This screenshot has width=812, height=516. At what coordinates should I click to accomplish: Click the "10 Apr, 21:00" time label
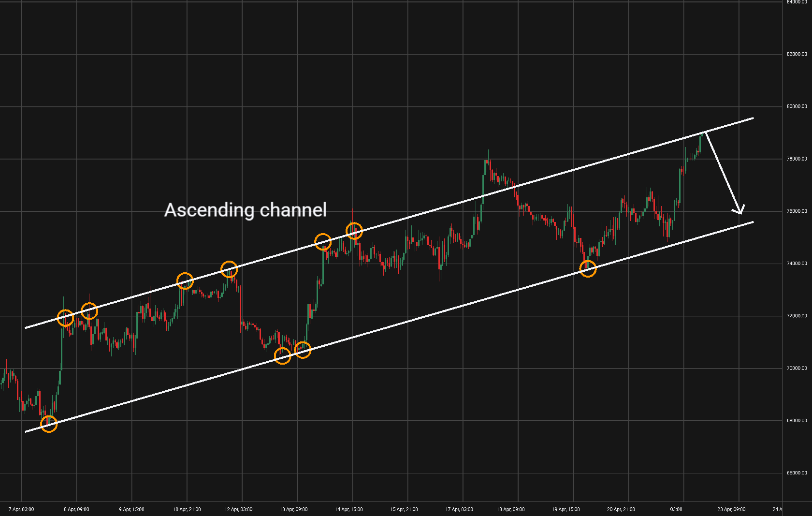187,509
